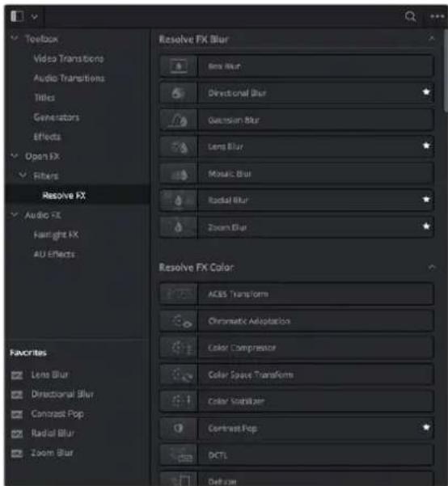
Task: Collapse the Resolve FX Blur section
Action: (432, 39)
